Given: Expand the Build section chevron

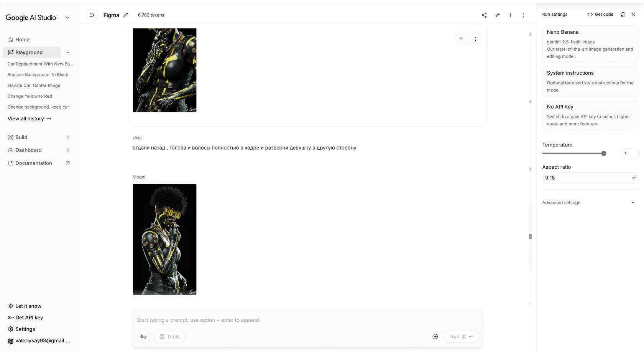Looking at the screenshot, I should [x=68, y=137].
